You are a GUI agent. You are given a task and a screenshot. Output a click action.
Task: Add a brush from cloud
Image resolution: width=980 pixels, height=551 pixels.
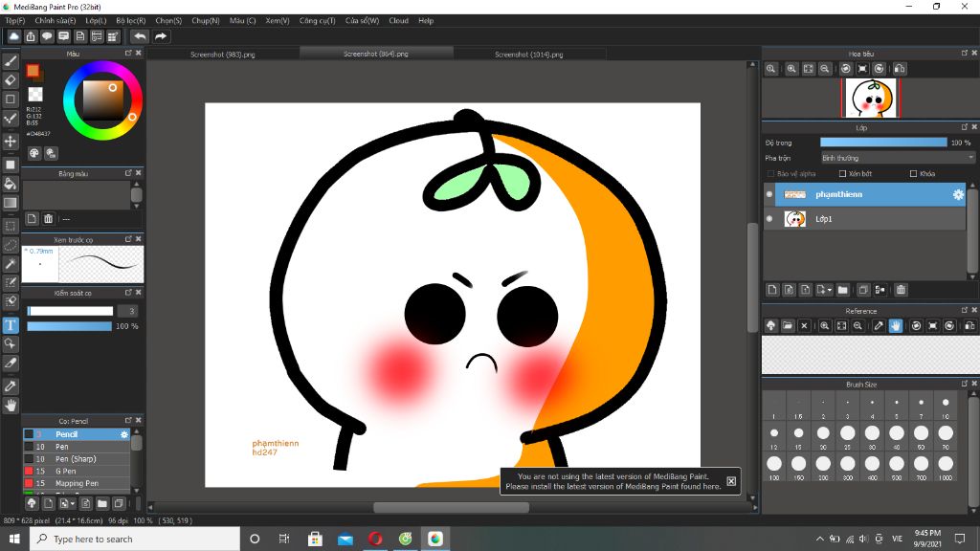pos(32,503)
